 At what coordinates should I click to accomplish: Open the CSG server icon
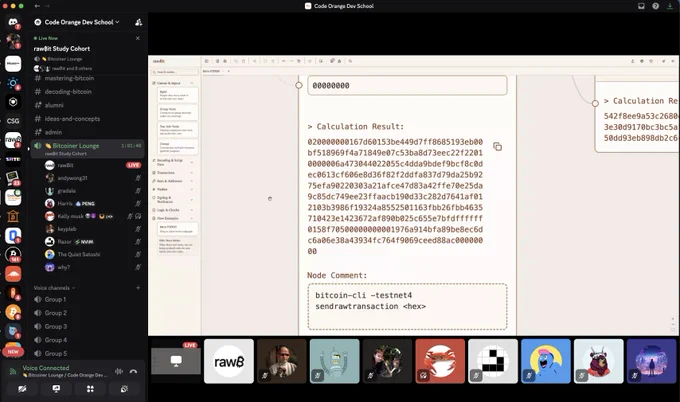[x=13, y=121]
